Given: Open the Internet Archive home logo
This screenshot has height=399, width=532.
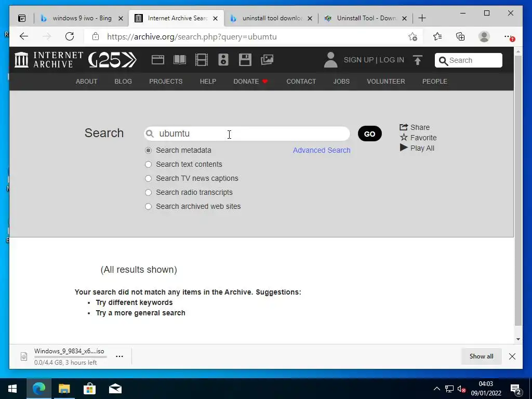Looking at the screenshot, I should tap(48, 60).
